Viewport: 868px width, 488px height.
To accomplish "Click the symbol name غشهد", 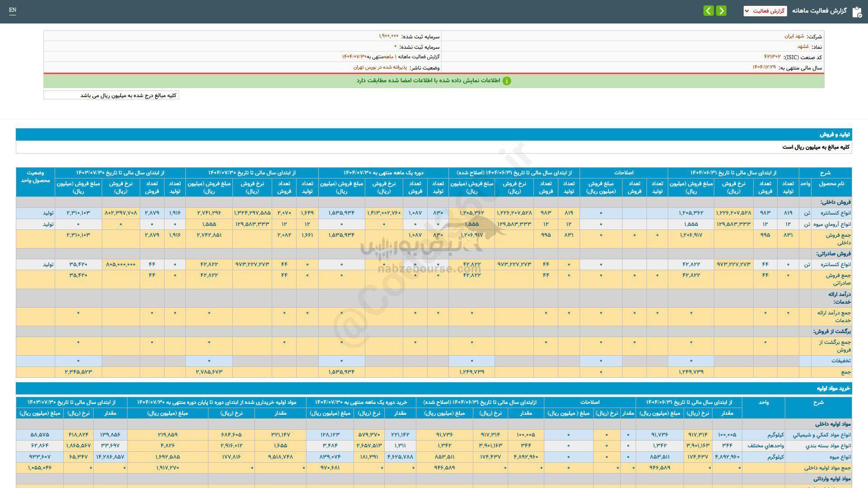I will [x=803, y=47].
